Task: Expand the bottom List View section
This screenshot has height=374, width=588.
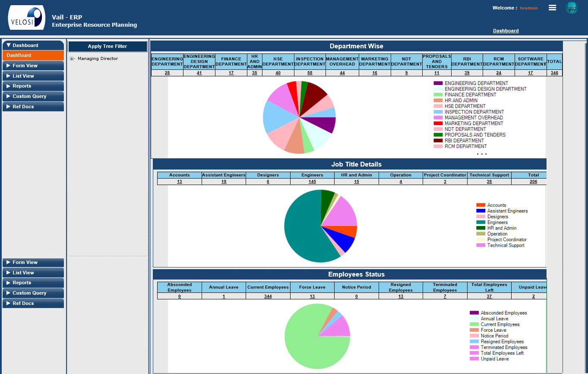Action: pyautogui.click(x=33, y=273)
